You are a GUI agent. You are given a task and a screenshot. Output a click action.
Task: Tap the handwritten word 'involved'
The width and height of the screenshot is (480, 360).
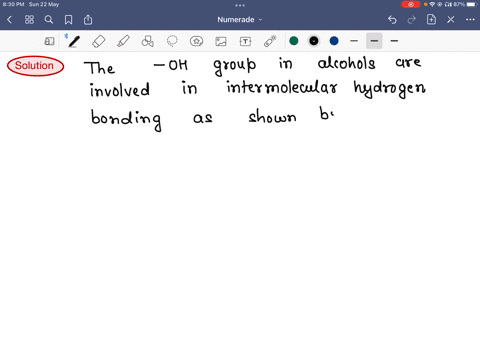(x=120, y=90)
